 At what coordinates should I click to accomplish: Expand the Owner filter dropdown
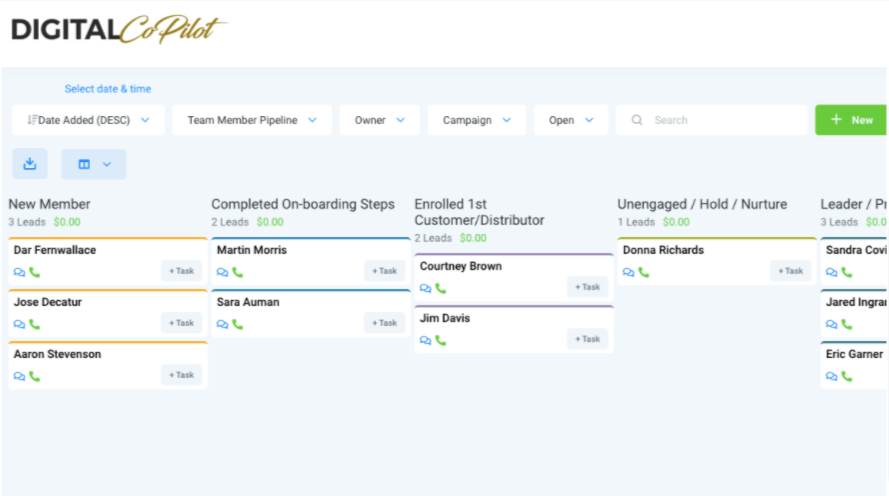[379, 120]
